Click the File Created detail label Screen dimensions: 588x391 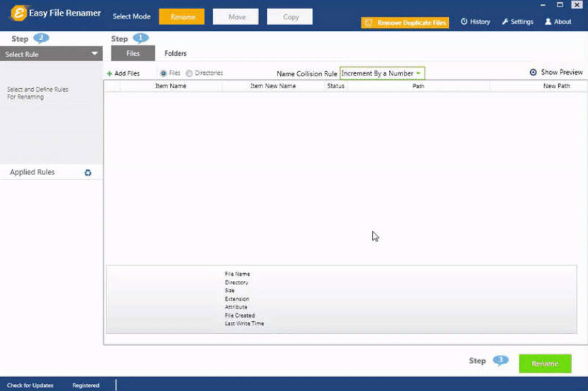(x=239, y=315)
